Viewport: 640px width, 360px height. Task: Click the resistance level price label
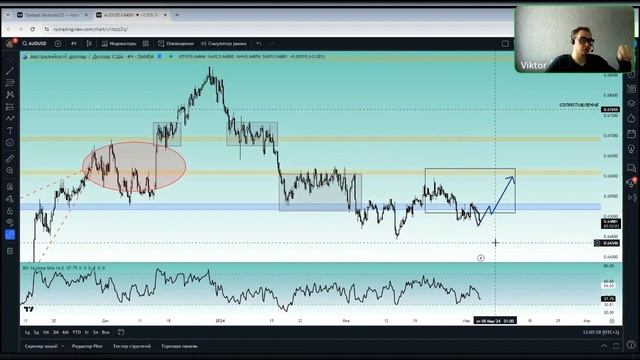point(611,109)
